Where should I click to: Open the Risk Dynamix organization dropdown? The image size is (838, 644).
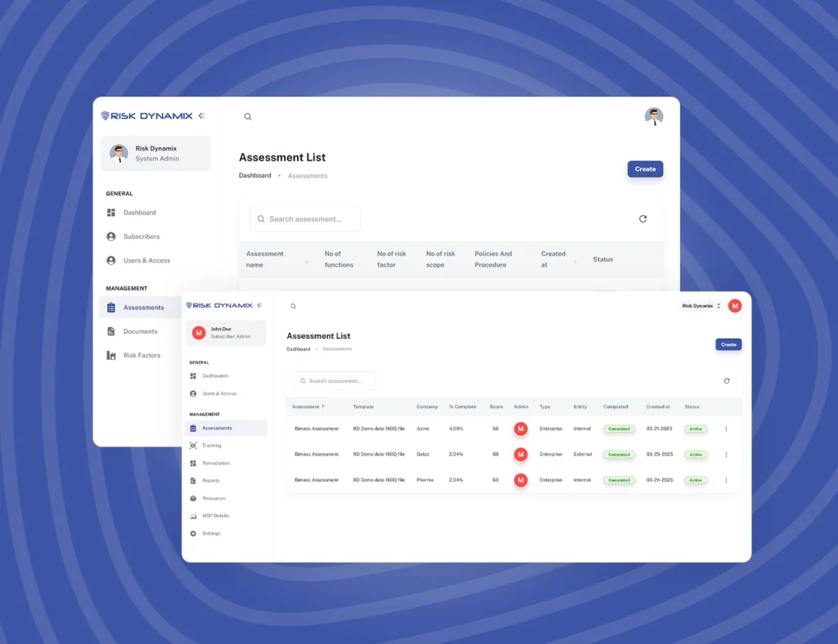[701, 306]
